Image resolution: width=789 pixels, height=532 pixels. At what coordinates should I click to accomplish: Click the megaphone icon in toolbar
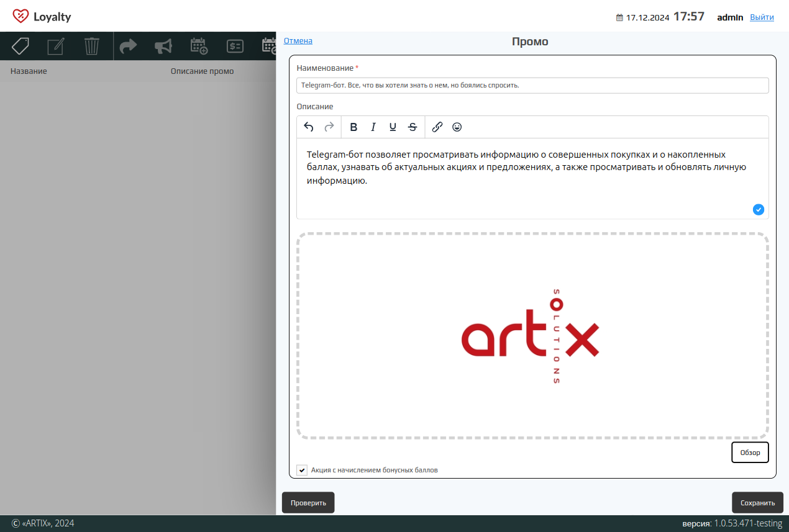(x=163, y=46)
